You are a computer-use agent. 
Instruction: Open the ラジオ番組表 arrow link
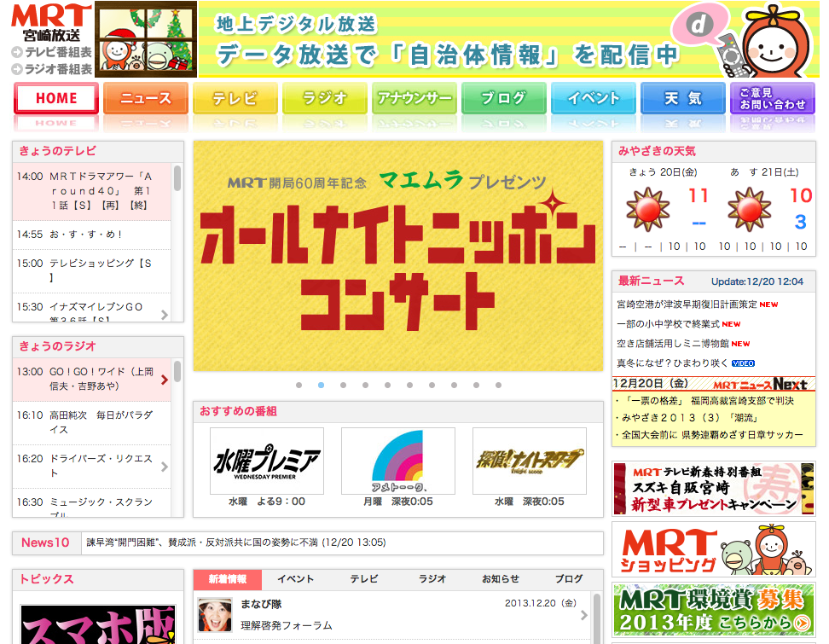coord(51,69)
